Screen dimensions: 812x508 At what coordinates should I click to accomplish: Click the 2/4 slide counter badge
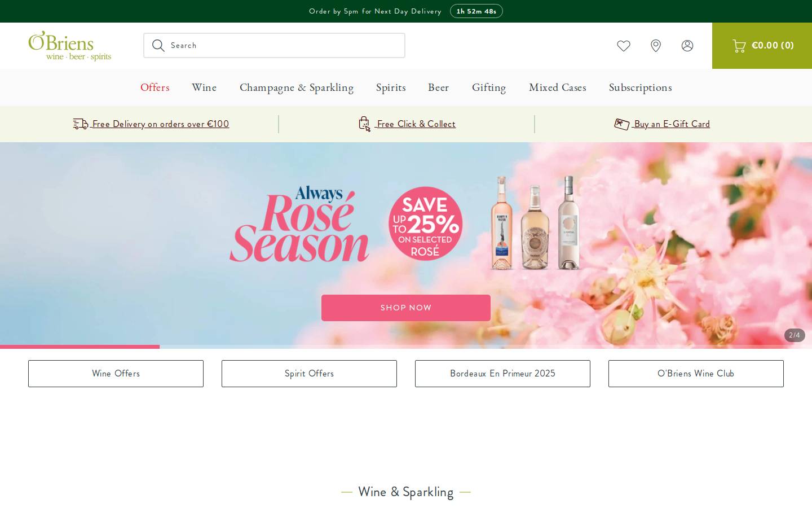[x=795, y=335]
